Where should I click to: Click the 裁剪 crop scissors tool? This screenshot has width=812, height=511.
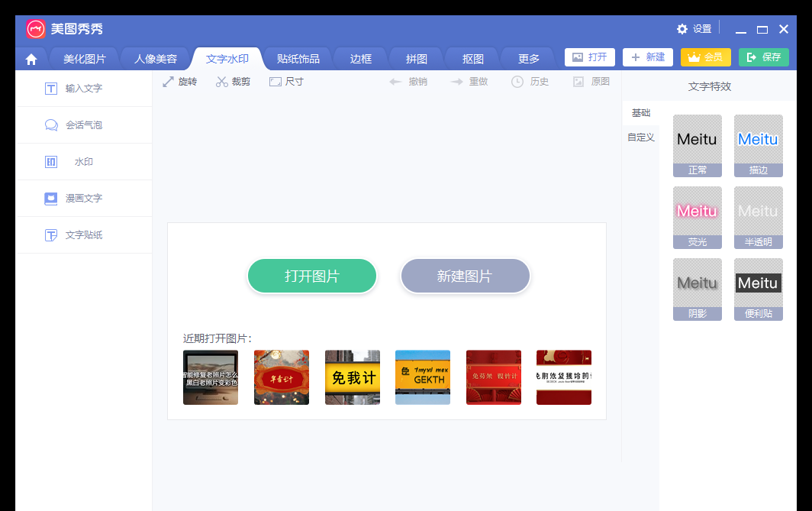click(x=233, y=82)
